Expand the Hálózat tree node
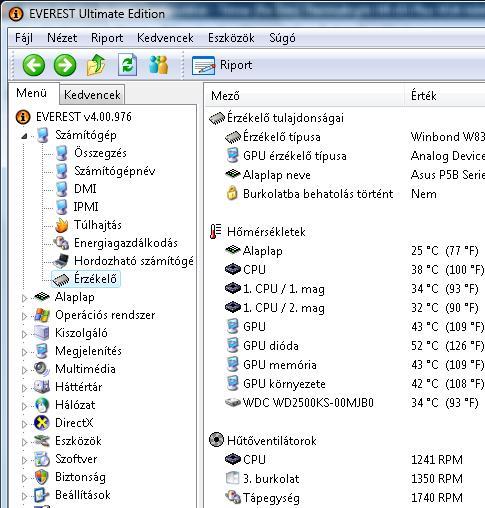This screenshot has width=485, height=508. click(24, 406)
